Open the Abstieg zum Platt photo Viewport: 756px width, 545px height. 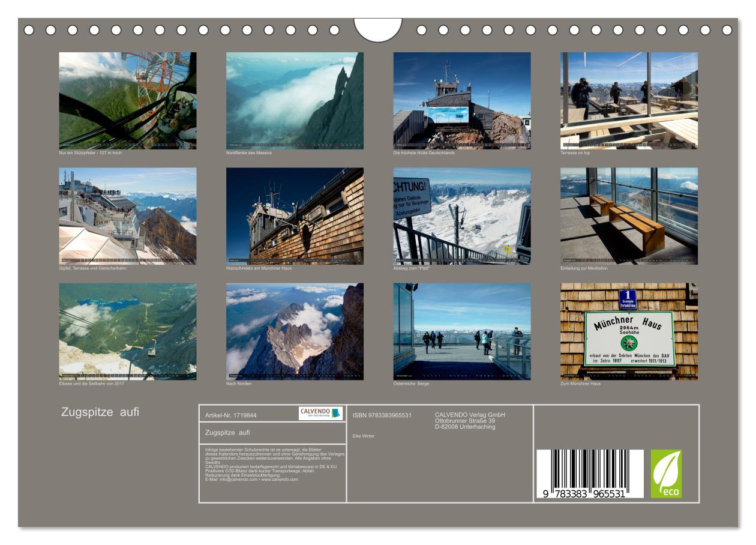point(462,216)
